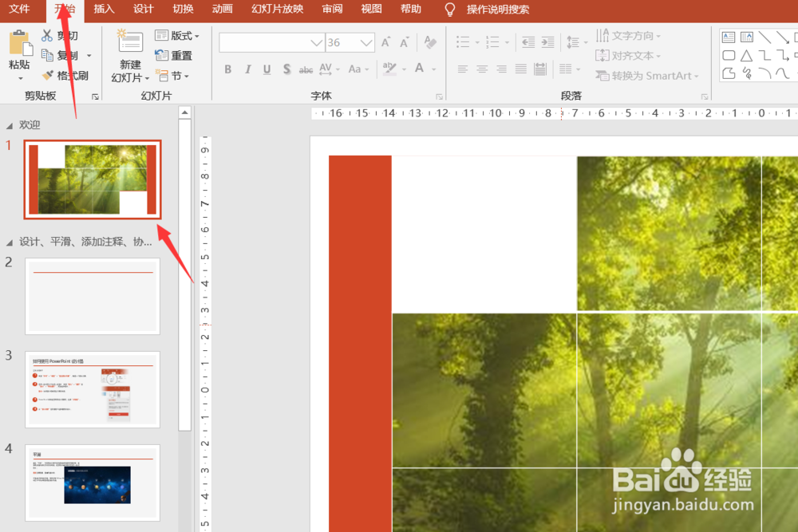Screen dimensions: 798x532
Task: Select slide 1 thumbnail
Action: point(93,179)
